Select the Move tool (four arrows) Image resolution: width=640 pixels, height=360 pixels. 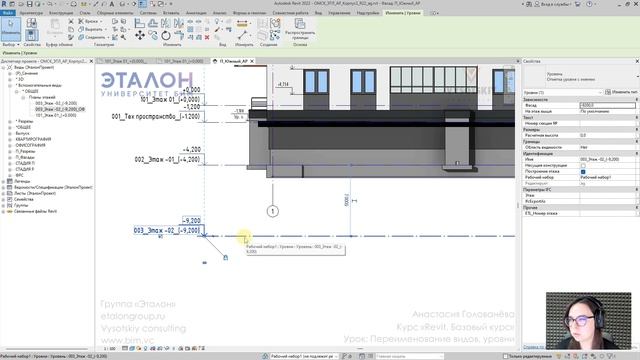[x=140, y=36]
